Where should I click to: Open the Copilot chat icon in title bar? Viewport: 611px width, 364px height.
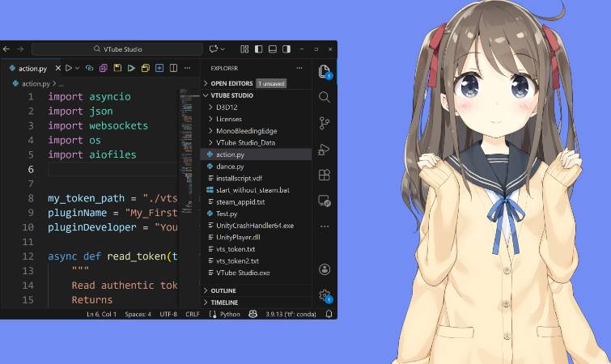[x=213, y=49]
